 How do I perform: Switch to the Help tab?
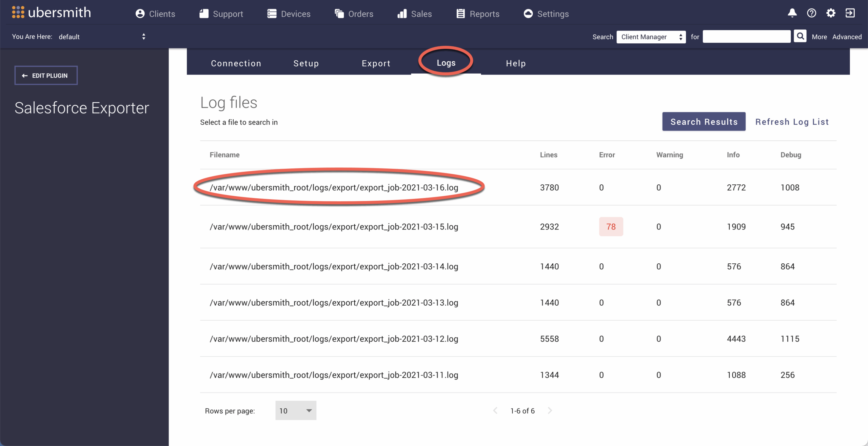pyautogui.click(x=516, y=63)
